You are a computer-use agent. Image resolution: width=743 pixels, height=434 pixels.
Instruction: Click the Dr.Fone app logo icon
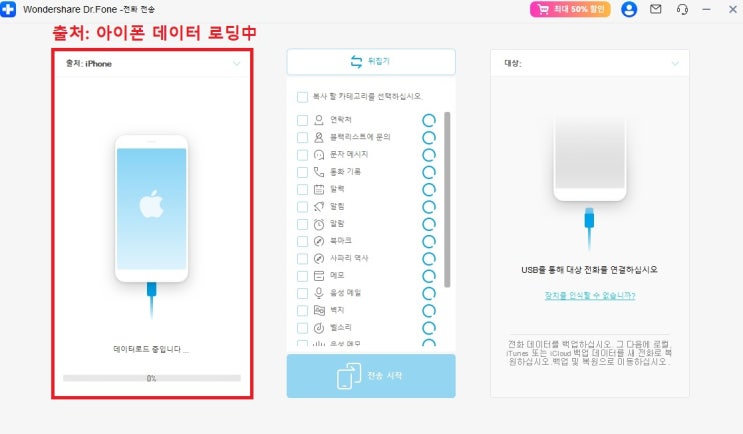(x=8, y=9)
